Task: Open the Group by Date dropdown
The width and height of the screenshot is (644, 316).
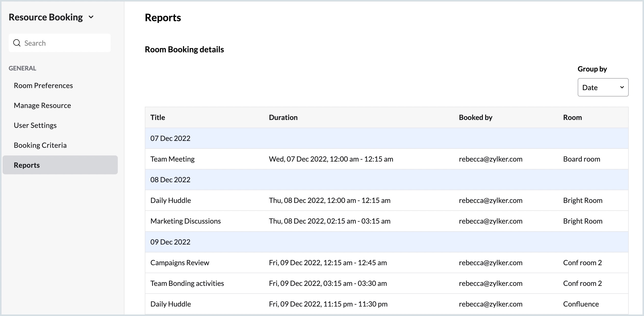Action: pyautogui.click(x=603, y=87)
